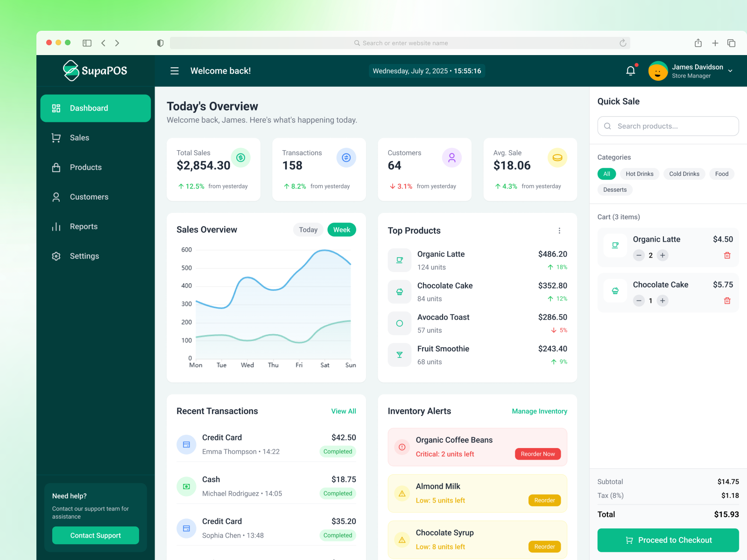Open View All recent transactions
Screen dimensions: 747x560
click(x=344, y=411)
